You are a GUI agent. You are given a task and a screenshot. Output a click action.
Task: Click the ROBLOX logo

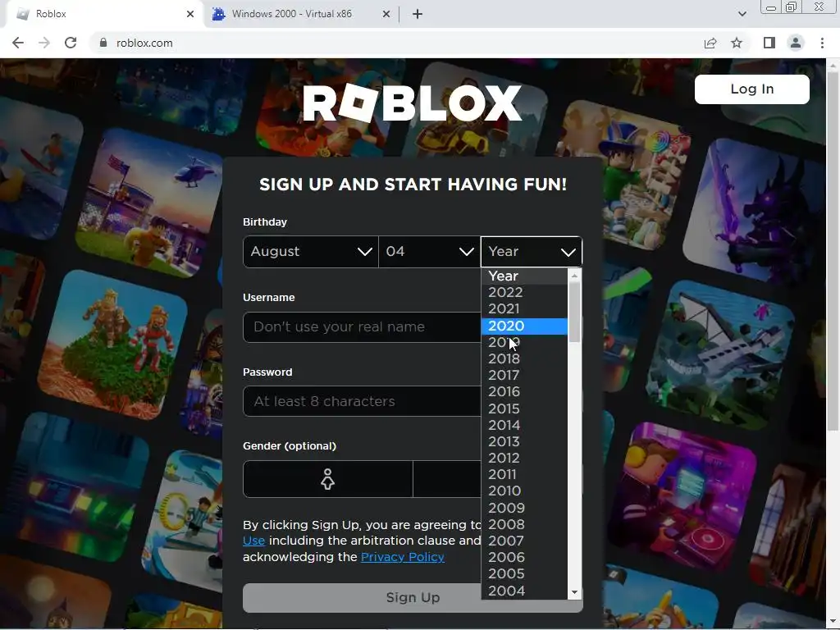click(412, 103)
